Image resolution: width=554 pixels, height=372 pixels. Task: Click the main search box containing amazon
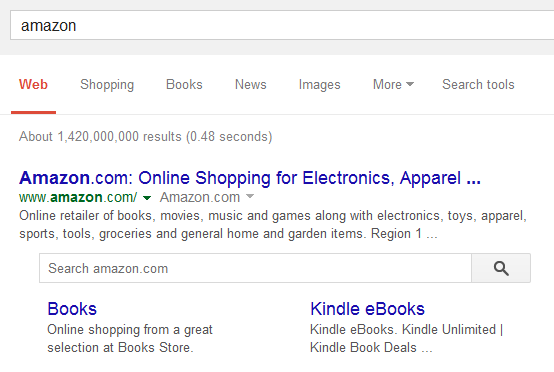pyautogui.click(x=282, y=25)
